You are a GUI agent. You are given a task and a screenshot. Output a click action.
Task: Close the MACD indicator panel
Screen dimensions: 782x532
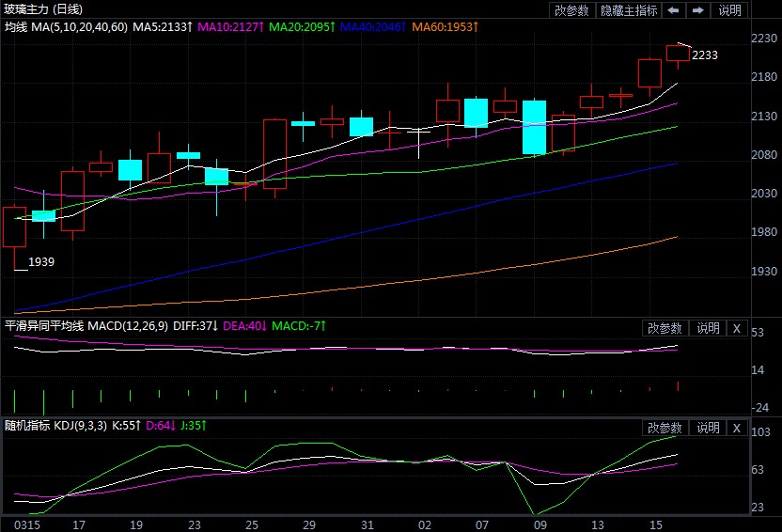(737, 328)
